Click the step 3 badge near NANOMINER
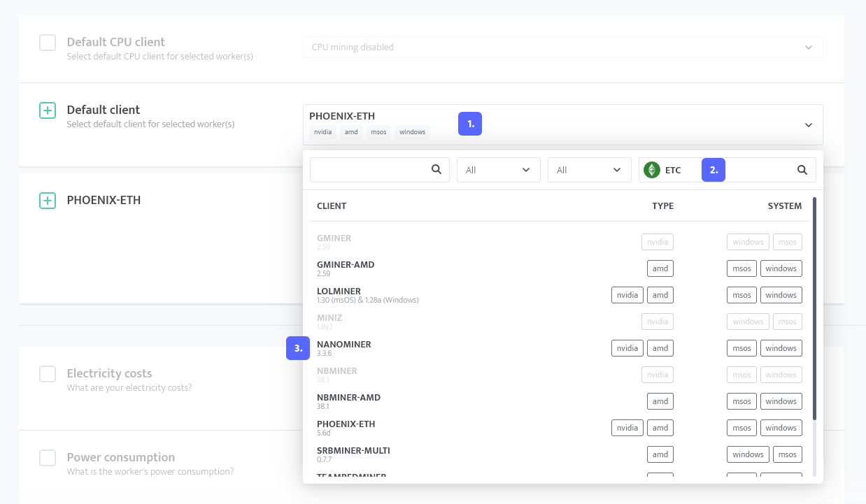This screenshot has width=866, height=504. [298, 348]
